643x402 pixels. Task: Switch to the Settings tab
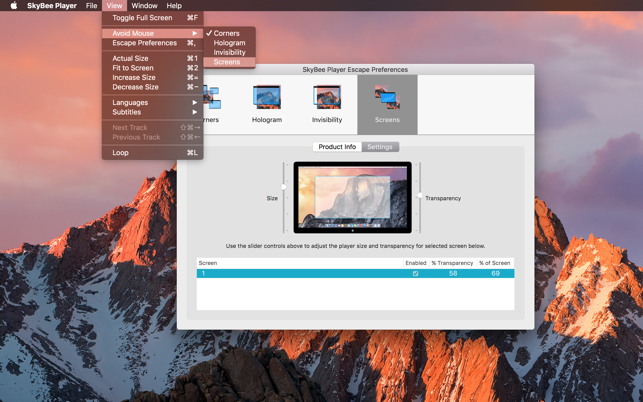(x=380, y=147)
